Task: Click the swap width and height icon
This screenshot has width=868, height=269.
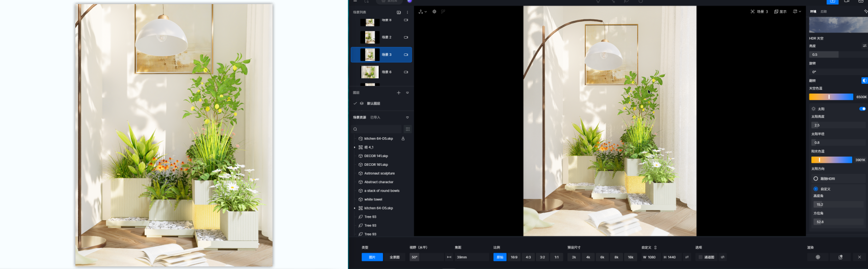Action: (687, 257)
